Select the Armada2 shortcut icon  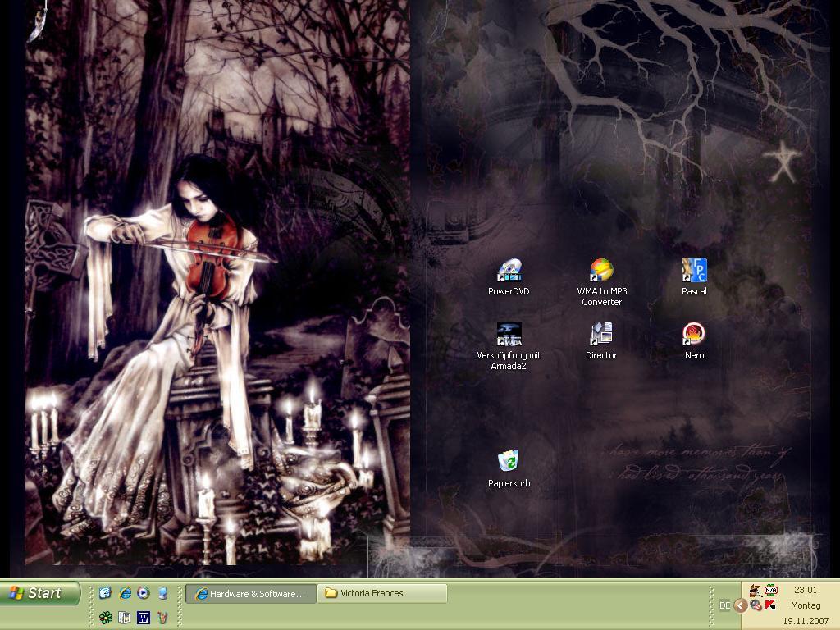point(509,335)
